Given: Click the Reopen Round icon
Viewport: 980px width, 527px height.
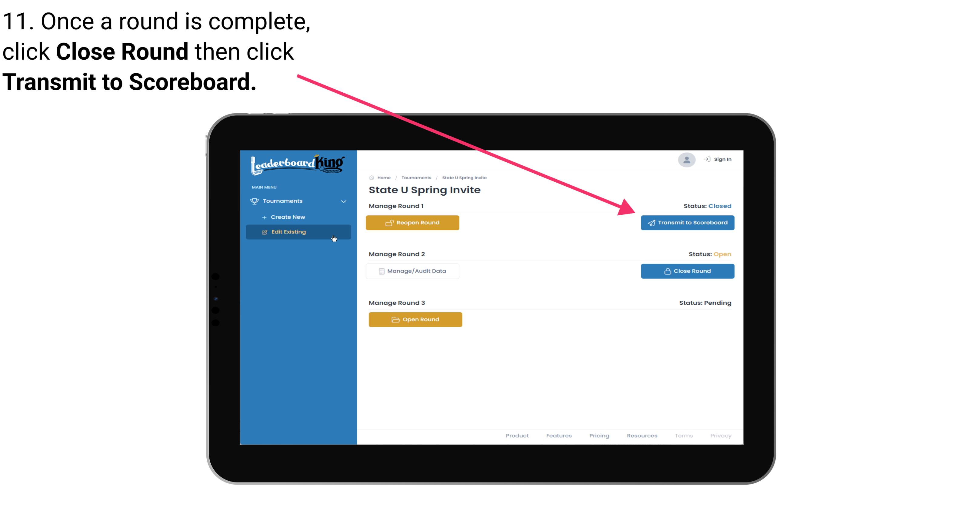Looking at the screenshot, I should tap(390, 223).
